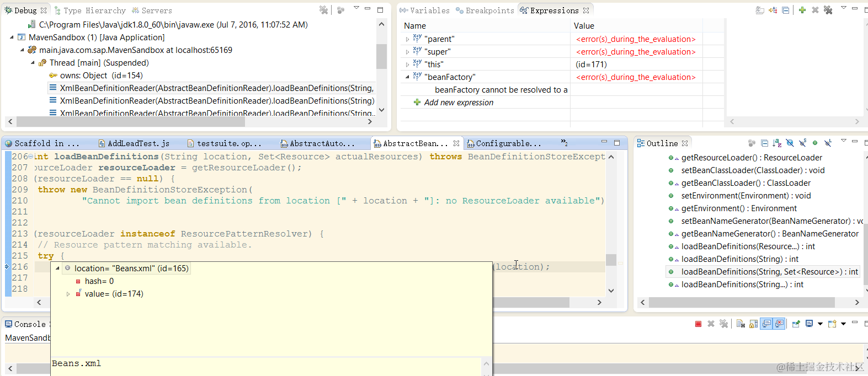
Task: Toggle Hide Static Members in Outline
Action: point(802,143)
